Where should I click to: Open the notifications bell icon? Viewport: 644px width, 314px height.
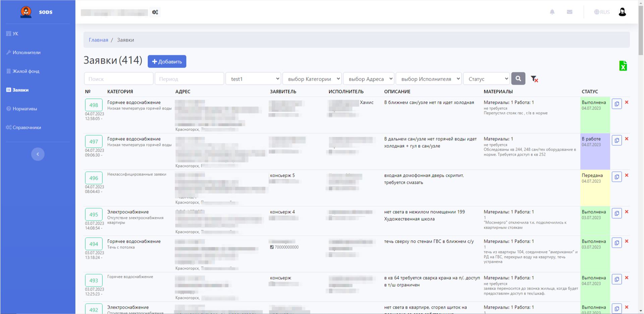pos(552,12)
